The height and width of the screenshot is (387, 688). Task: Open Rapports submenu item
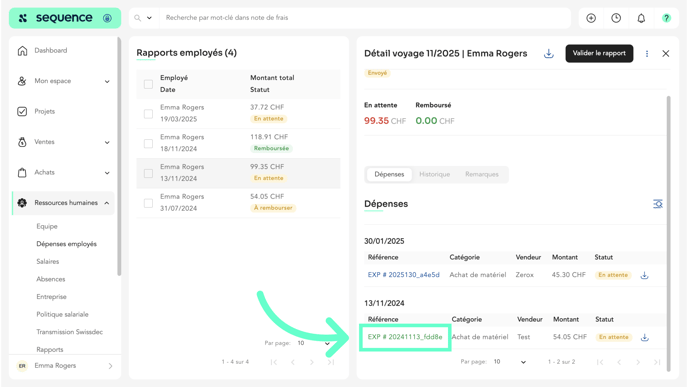[50, 349]
